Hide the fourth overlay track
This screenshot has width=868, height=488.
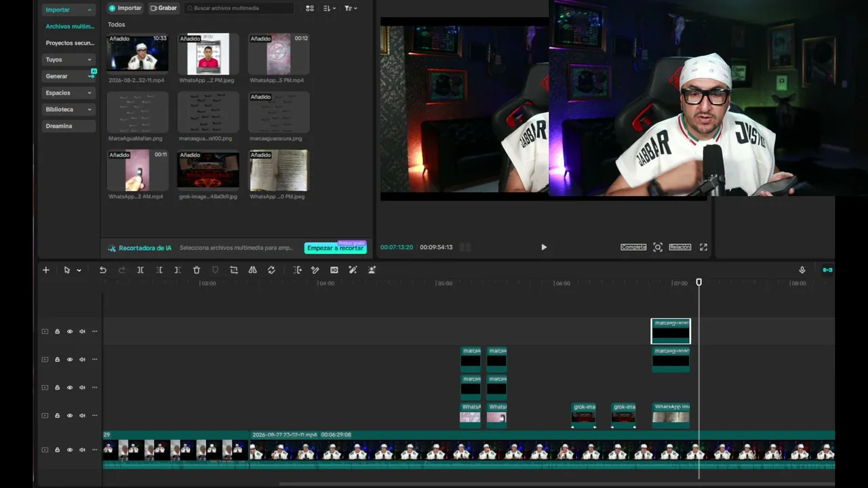pos(69,415)
